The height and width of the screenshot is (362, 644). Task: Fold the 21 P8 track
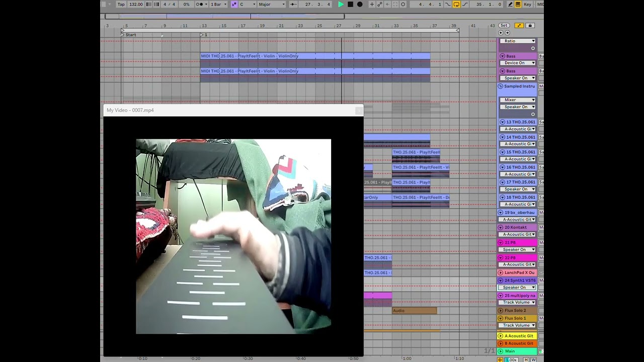501,243
